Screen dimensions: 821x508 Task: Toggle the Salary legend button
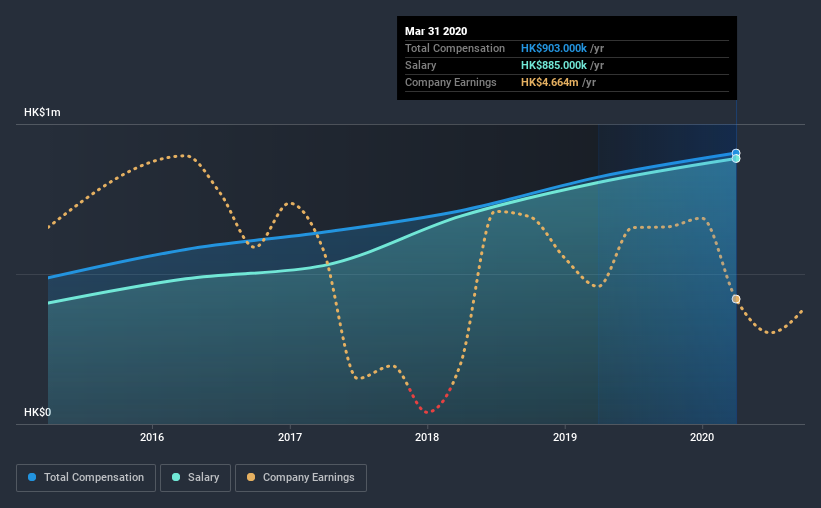coord(195,478)
